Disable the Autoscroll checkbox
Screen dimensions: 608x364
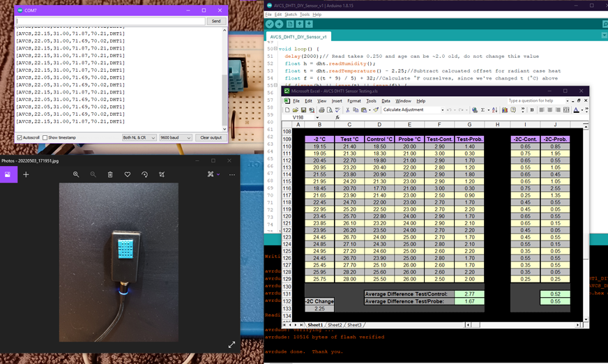[x=20, y=138]
